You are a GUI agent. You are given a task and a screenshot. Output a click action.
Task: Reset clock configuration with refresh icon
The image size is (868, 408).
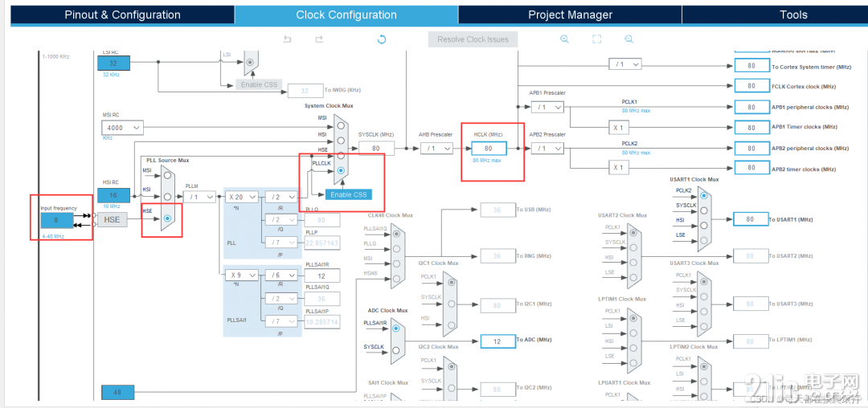point(382,39)
